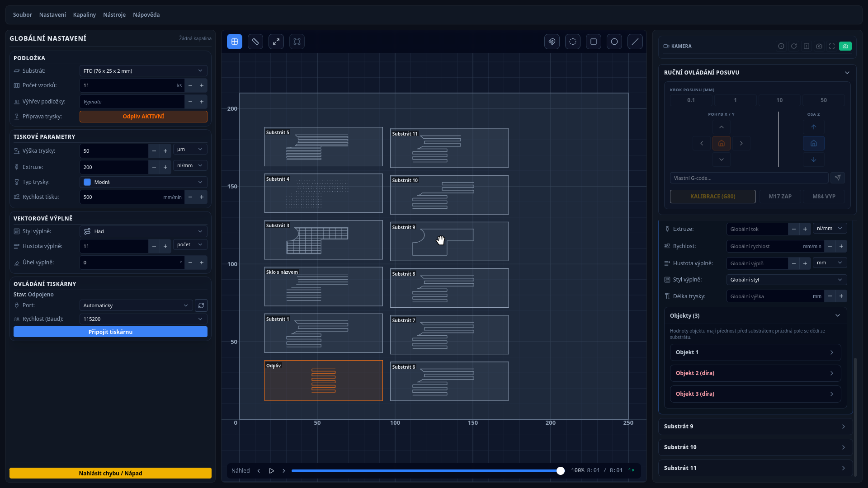Toggle the Odpliv AKTIVNÍ nozzle preparation
Screen dimensions: 868x488
point(143,117)
